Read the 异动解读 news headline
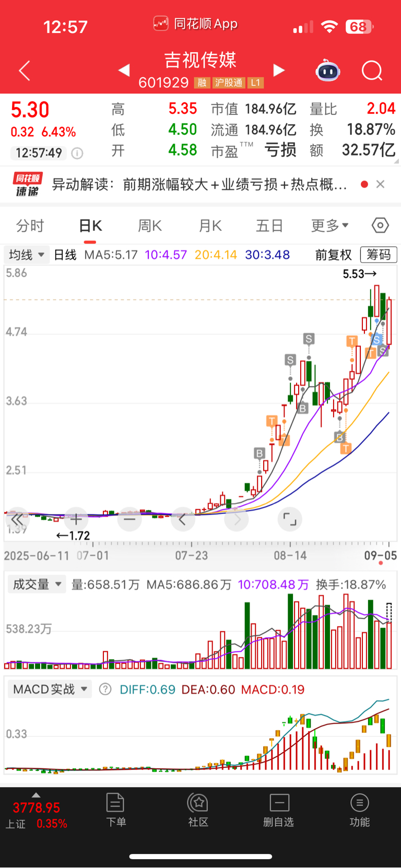 199,184
